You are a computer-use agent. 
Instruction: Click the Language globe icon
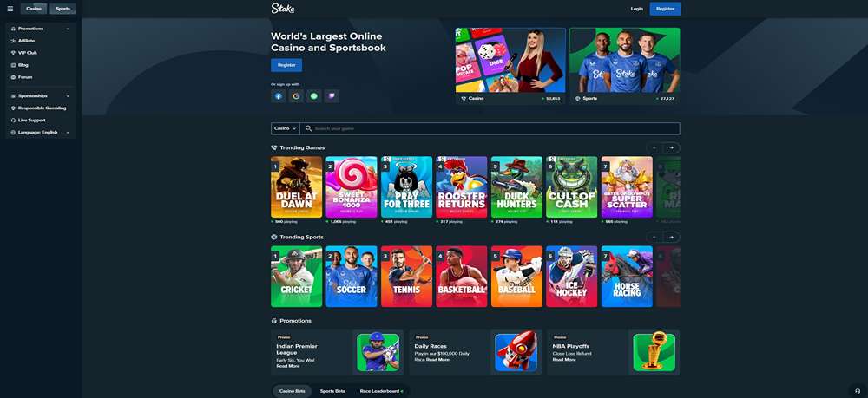(x=13, y=133)
